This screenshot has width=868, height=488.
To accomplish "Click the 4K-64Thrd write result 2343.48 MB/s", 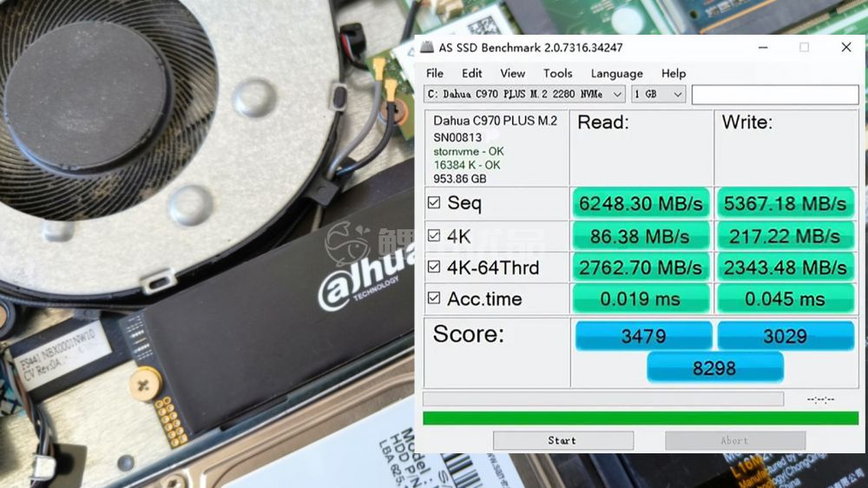I will pos(786,267).
